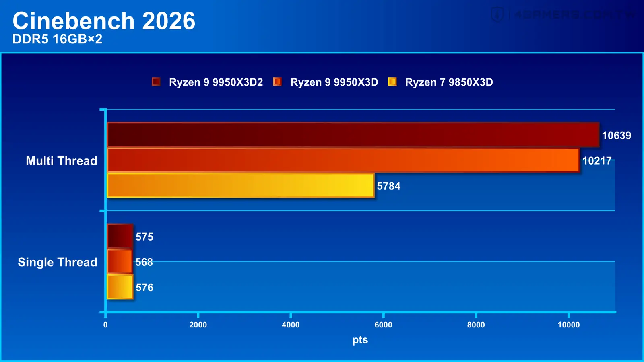Image resolution: width=644 pixels, height=362 pixels.
Task: Click the "10000" x-axis tick label
Action: pyautogui.click(x=569, y=325)
